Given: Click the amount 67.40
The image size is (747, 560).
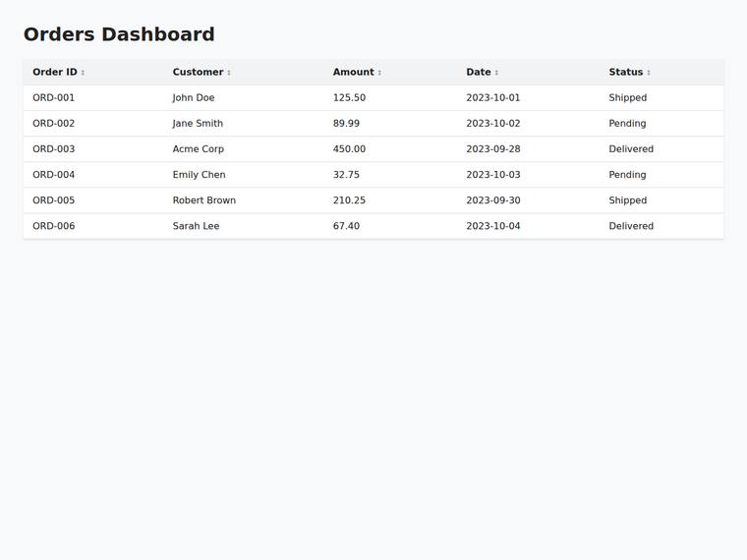Looking at the screenshot, I should [x=346, y=226].
